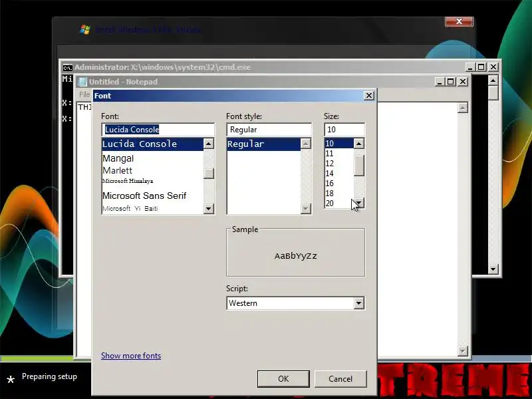Close the cmd.exe window
Viewport: 532px width, 399px height.
[493, 67]
